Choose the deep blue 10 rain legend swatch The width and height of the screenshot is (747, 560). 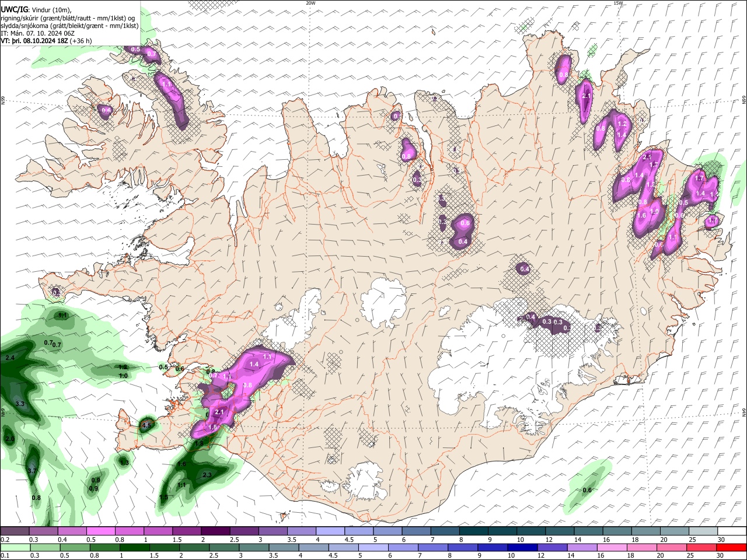(522, 547)
